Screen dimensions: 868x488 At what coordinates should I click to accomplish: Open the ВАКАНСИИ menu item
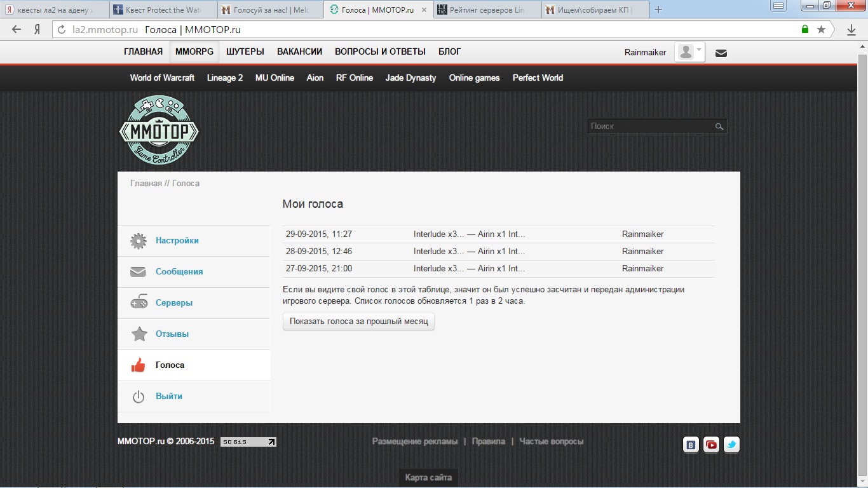tap(300, 51)
